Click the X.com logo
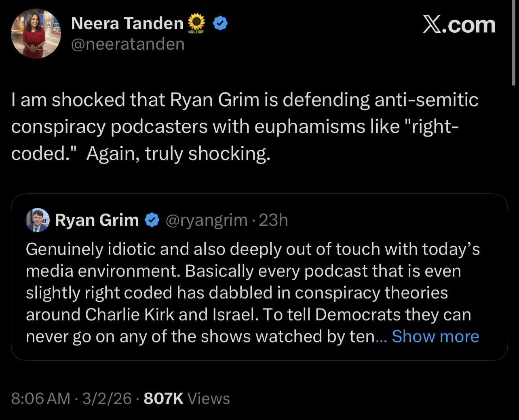 (459, 25)
